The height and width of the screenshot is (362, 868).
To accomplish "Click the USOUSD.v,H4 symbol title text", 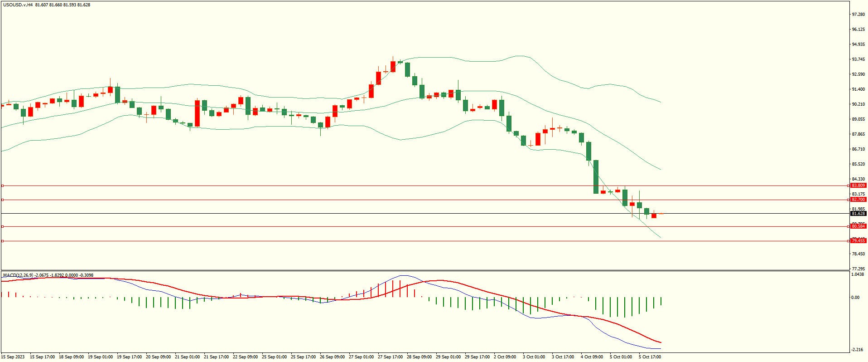I will click(18, 5).
